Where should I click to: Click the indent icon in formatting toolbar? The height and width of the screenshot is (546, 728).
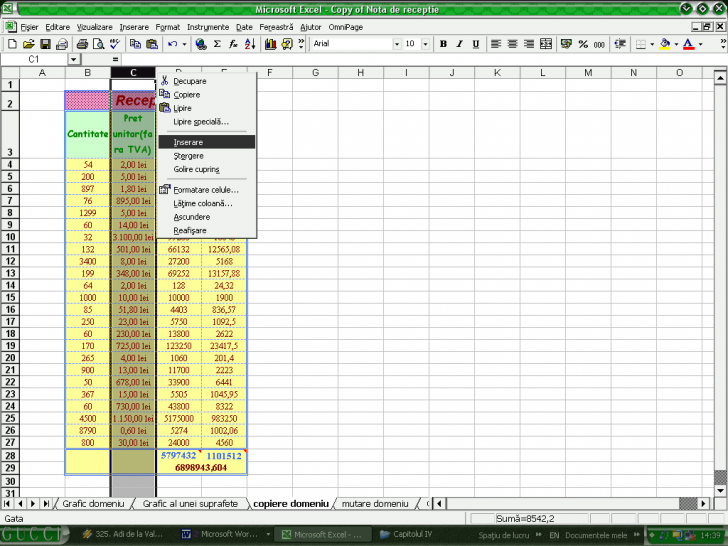(620, 44)
